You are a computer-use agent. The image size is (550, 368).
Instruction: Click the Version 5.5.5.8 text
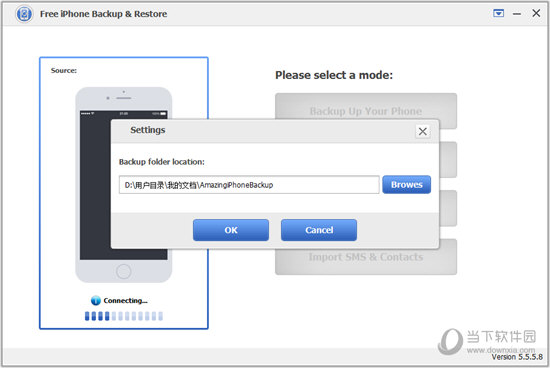click(517, 357)
